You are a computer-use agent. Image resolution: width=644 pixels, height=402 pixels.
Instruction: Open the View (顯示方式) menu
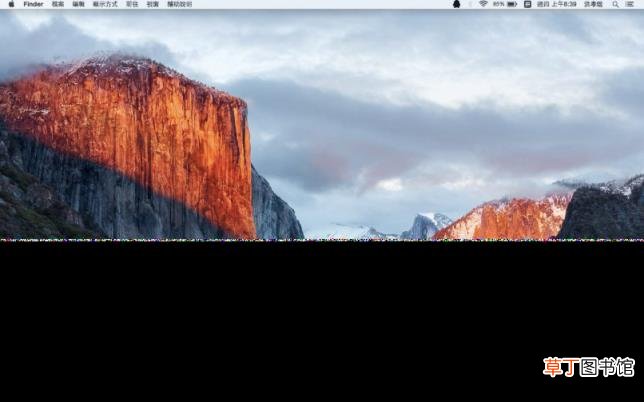105,4
